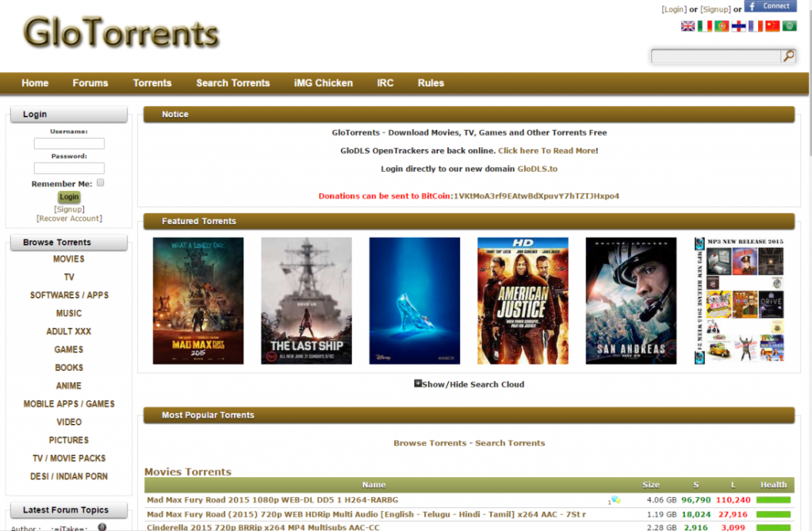The height and width of the screenshot is (531, 812).
Task: Choose the Portuguese flag language icon
Action: click(x=722, y=26)
